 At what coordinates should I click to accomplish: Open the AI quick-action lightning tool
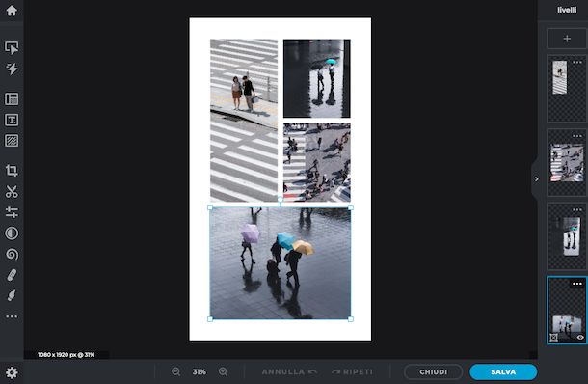tap(12, 69)
